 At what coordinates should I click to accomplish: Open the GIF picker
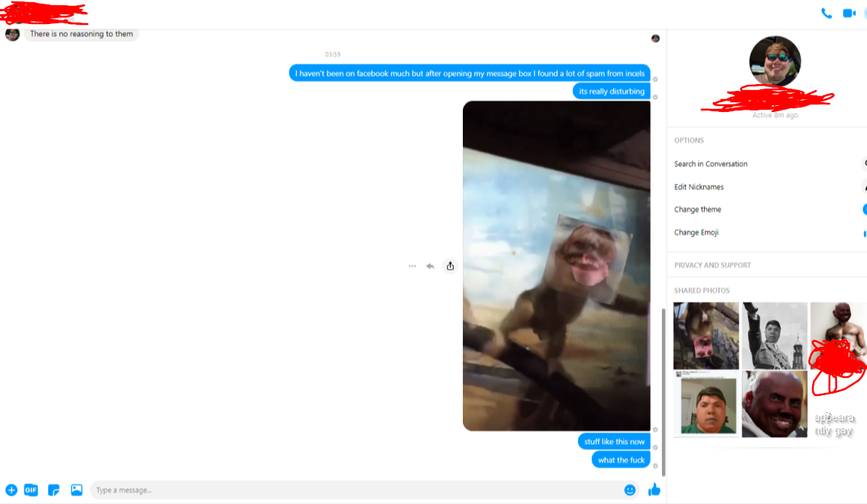31,490
